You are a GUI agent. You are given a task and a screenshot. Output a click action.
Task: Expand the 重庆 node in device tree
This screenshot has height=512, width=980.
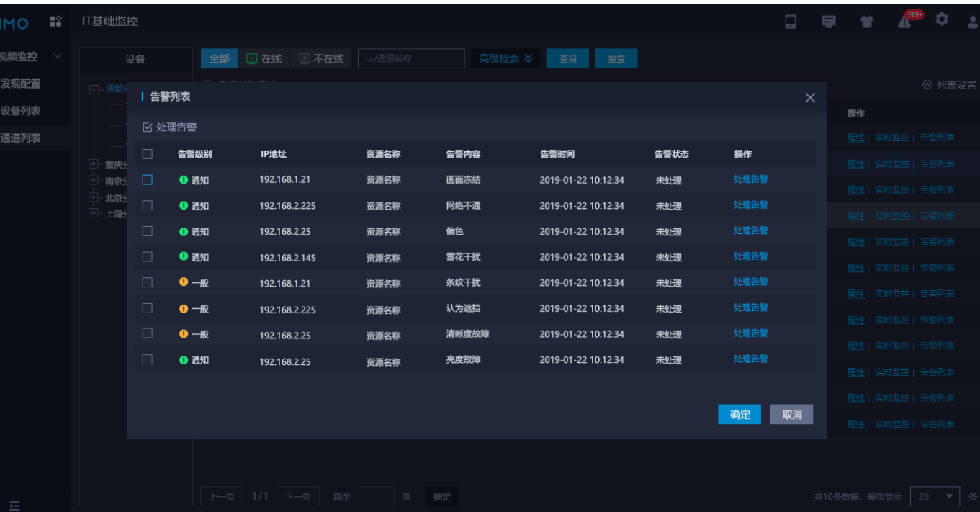[x=93, y=163]
